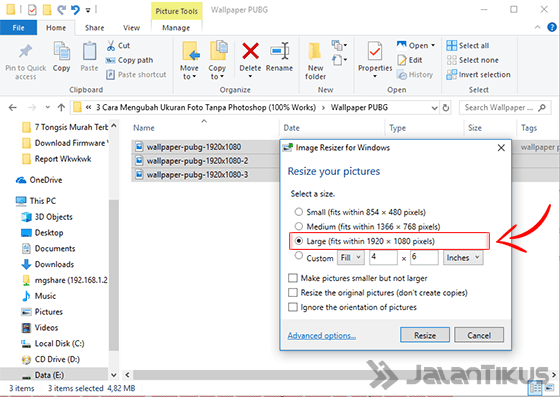
Task: Click the Edit command in Open group
Action: [x=410, y=60]
